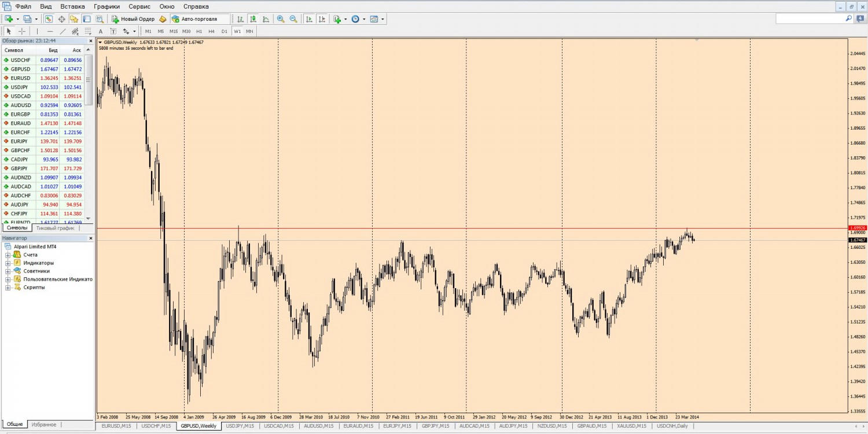Viewport: 868px width, 434px height.
Task: Switch timeframe to H1
Action: tap(199, 31)
